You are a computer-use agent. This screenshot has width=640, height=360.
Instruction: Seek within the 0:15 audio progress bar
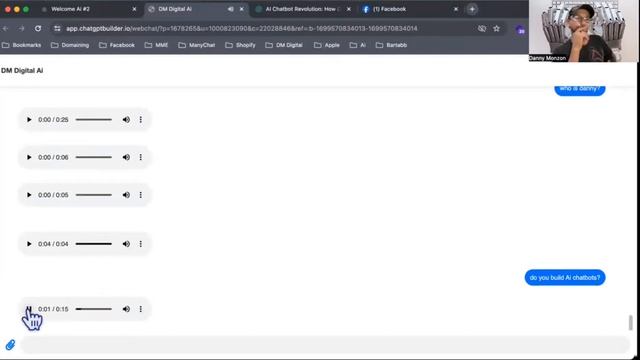coord(93,309)
